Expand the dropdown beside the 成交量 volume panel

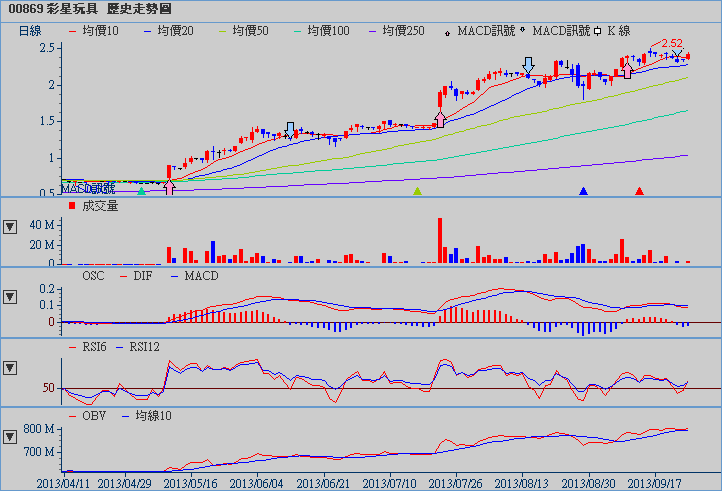pyautogui.click(x=11, y=226)
